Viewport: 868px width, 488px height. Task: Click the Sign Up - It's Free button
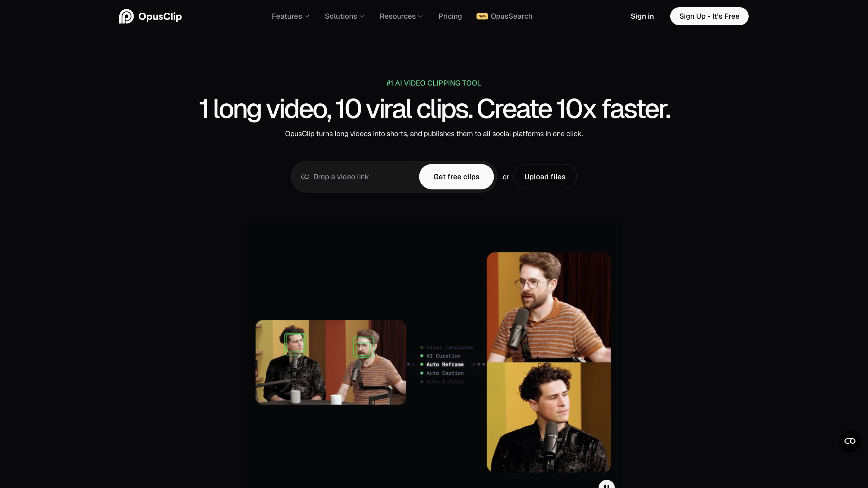pyautogui.click(x=709, y=16)
